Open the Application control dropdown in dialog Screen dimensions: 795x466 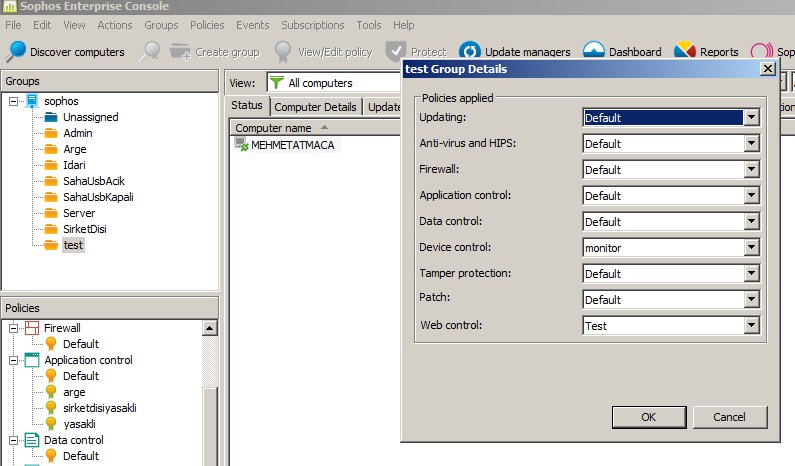(751, 196)
